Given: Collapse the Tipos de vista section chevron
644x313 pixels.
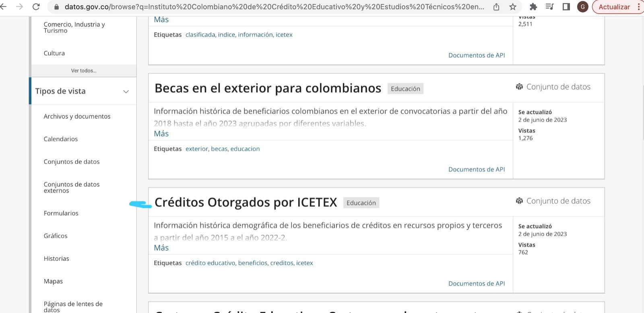Looking at the screenshot, I should pyautogui.click(x=126, y=91).
